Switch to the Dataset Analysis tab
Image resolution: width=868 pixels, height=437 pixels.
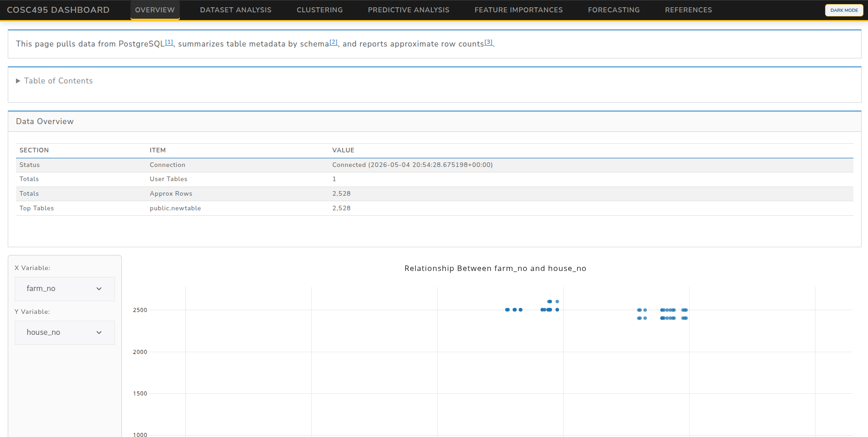(x=235, y=10)
